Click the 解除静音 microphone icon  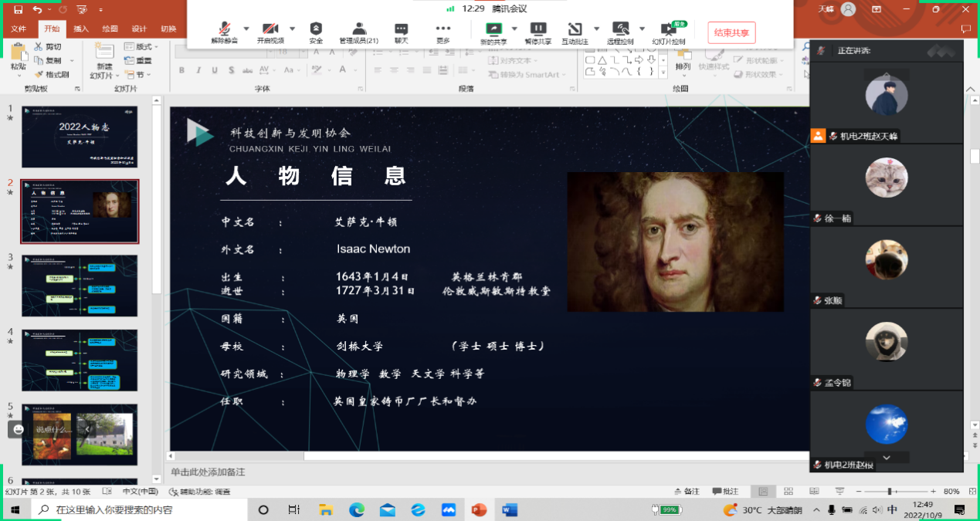[225, 29]
